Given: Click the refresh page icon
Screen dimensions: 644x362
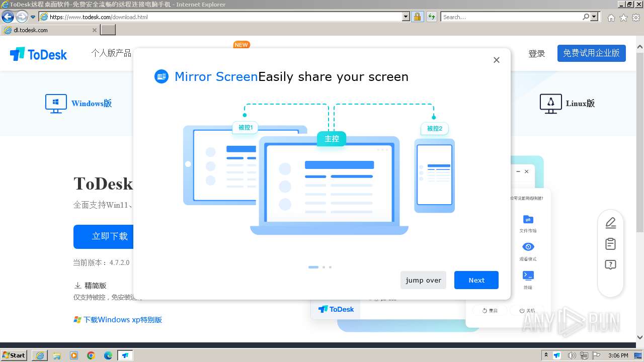Looking at the screenshot, I should [x=431, y=17].
